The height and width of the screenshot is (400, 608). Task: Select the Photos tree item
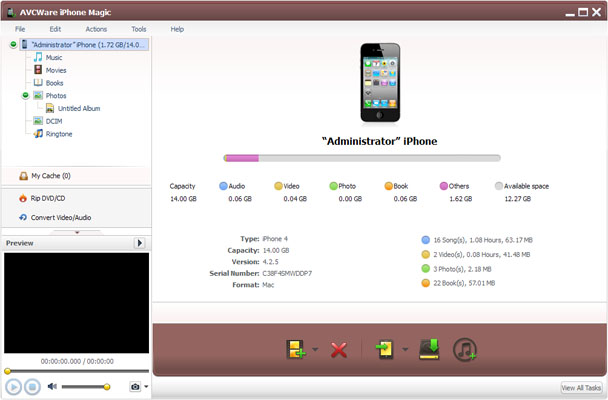coord(56,96)
